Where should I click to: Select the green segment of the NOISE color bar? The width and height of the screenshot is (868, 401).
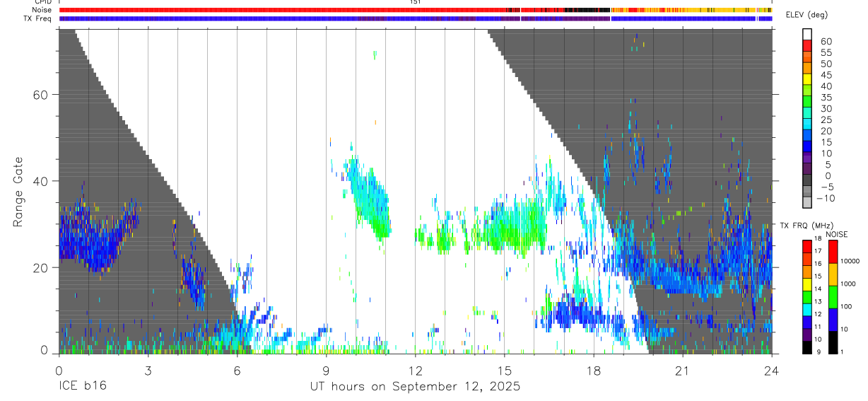point(833,297)
